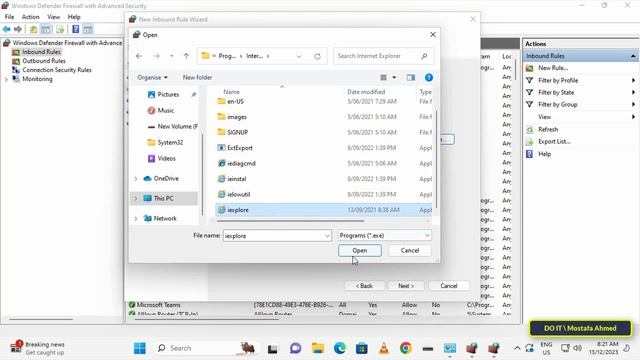This screenshot has height=360, width=640.
Task: Expand the Network node
Action: pyautogui.click(x=136, y=218)
